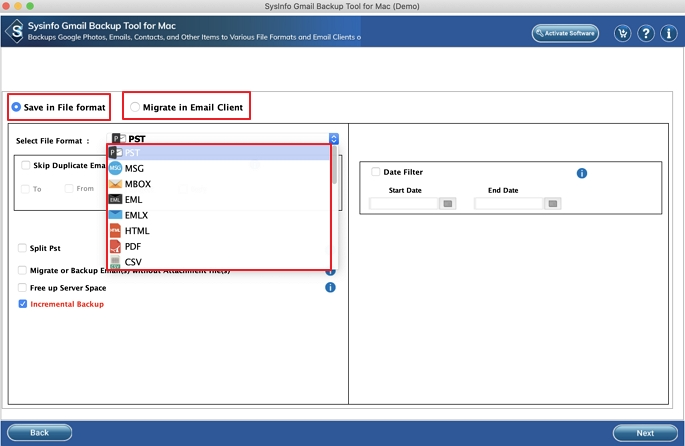Image resolution: width=685 pixels, height=446 pixels.
Task: Select the Migrate in Email Client option
Action: (135, 107)
